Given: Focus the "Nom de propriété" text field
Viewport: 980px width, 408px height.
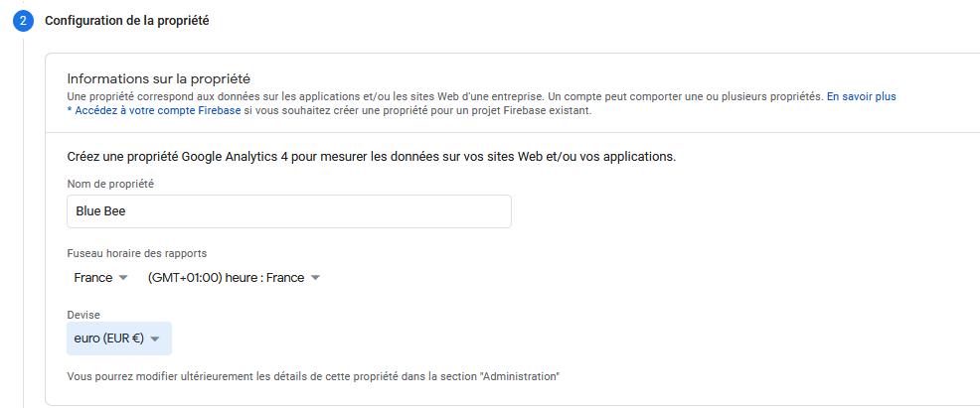Looking at the screenshot, I should (x=289, y=211).
